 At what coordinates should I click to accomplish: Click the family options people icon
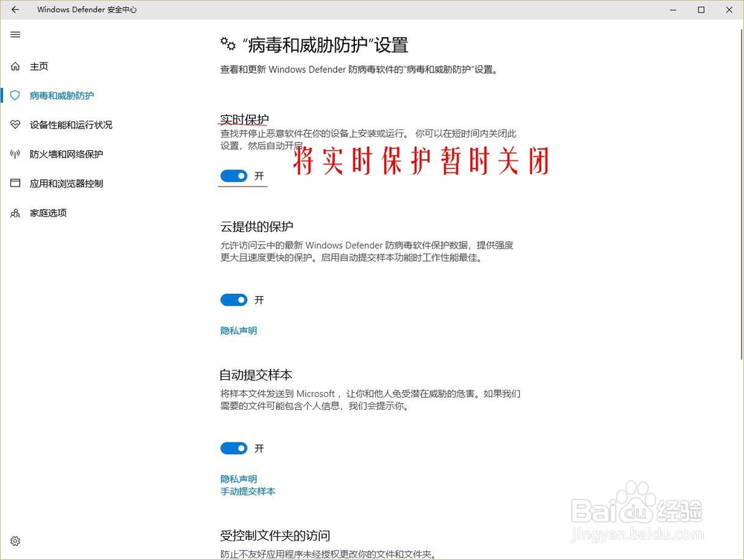click(x=15, y=213)
